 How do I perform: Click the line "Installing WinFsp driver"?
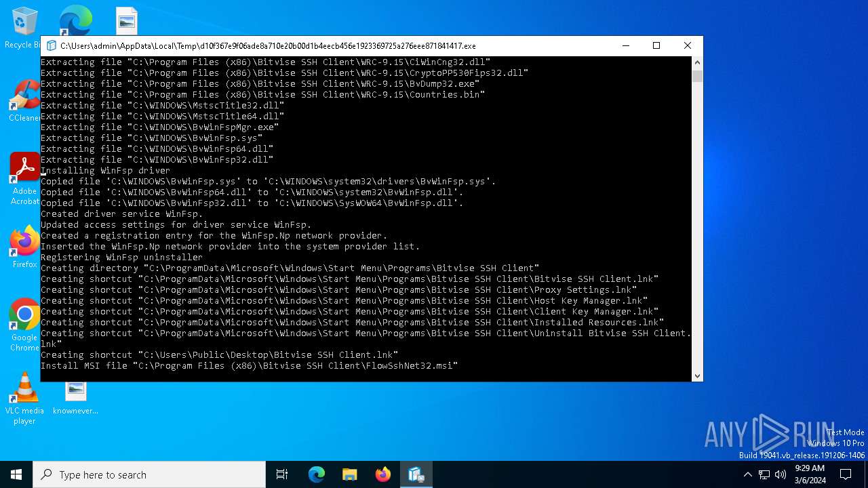point(105,170)
